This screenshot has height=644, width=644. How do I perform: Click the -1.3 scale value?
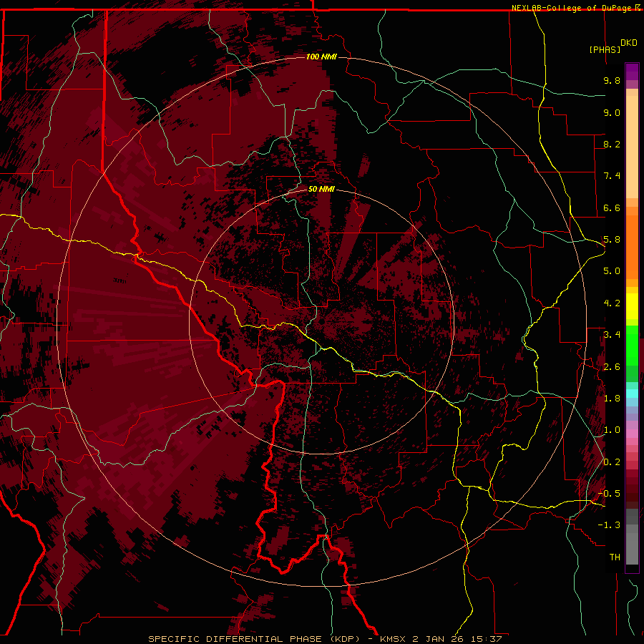point(609,525)
